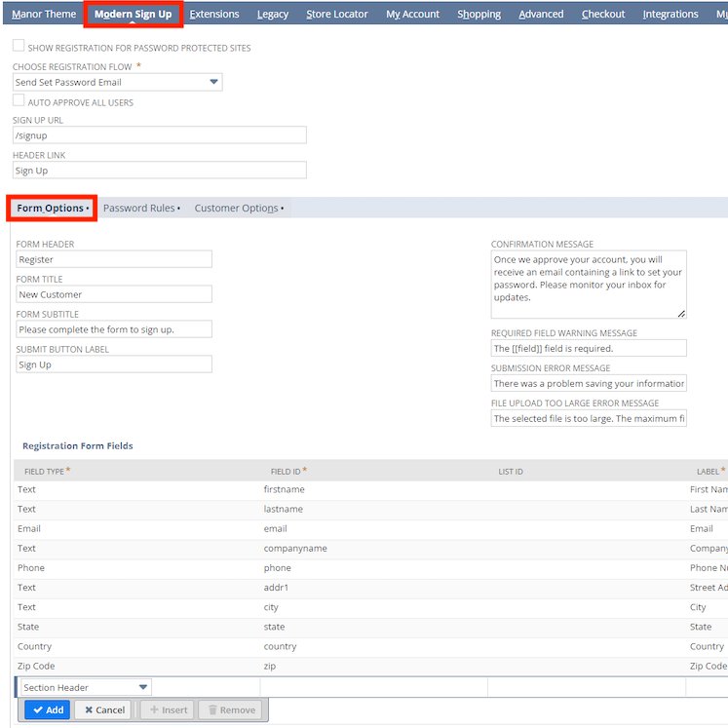
Task: Click the Remove button
Action: click(231, 709)
